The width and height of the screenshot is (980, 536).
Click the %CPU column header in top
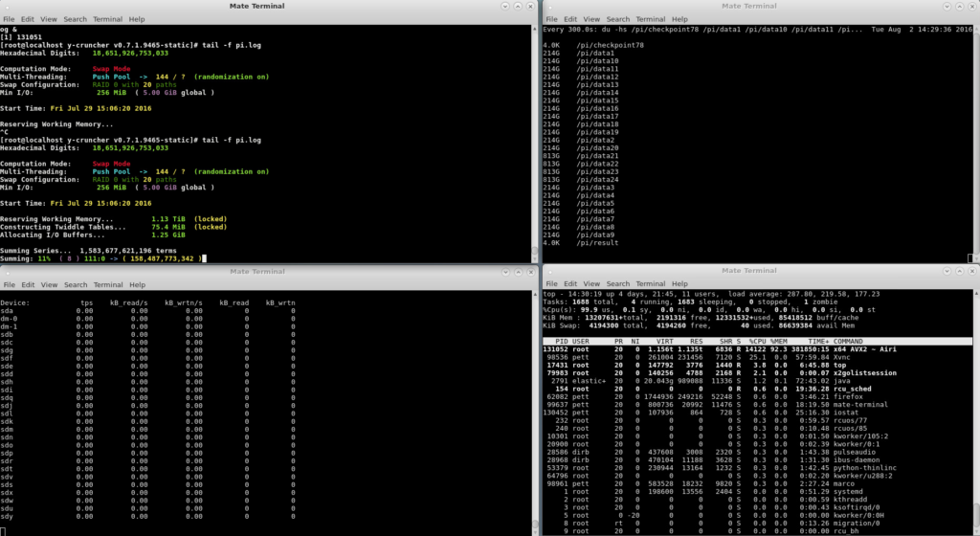(x=758, y=342)
